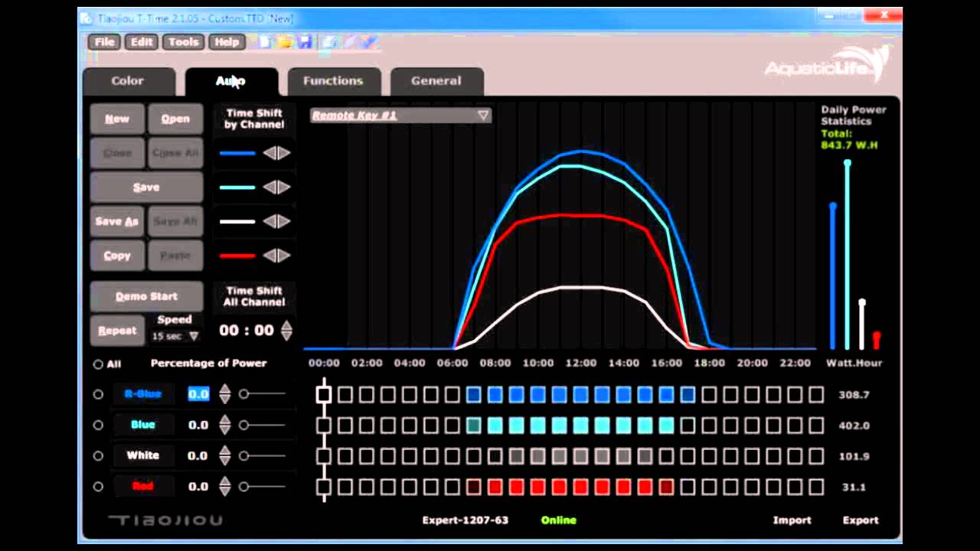This screenshot has width=980, height=551.
Task: Click the Blue percentage stepper arrows
Action: click(224, 425)
